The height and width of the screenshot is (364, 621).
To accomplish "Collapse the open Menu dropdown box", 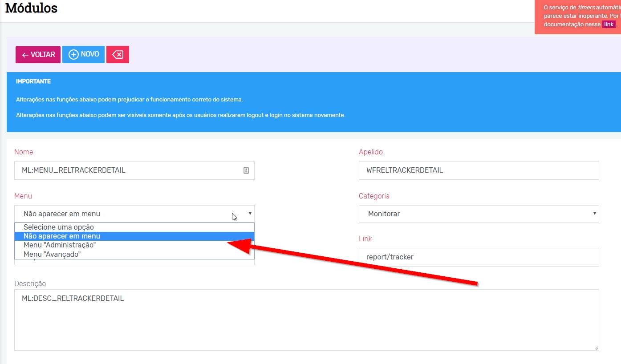I will pos(134,214).
